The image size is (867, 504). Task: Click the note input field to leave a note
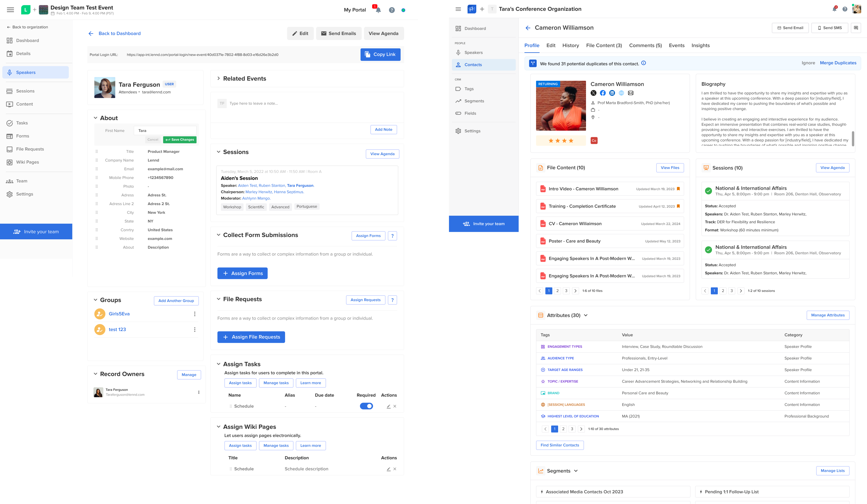[x=292, y=103]
